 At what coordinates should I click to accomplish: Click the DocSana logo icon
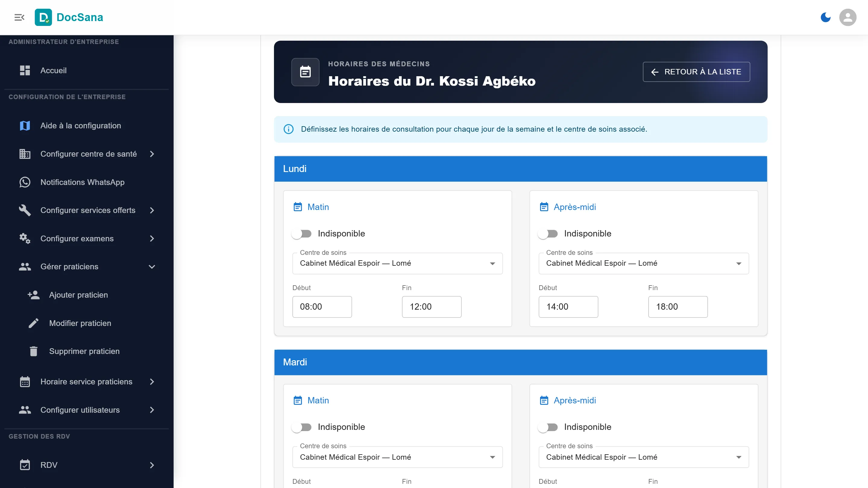(x=43, y=17)
